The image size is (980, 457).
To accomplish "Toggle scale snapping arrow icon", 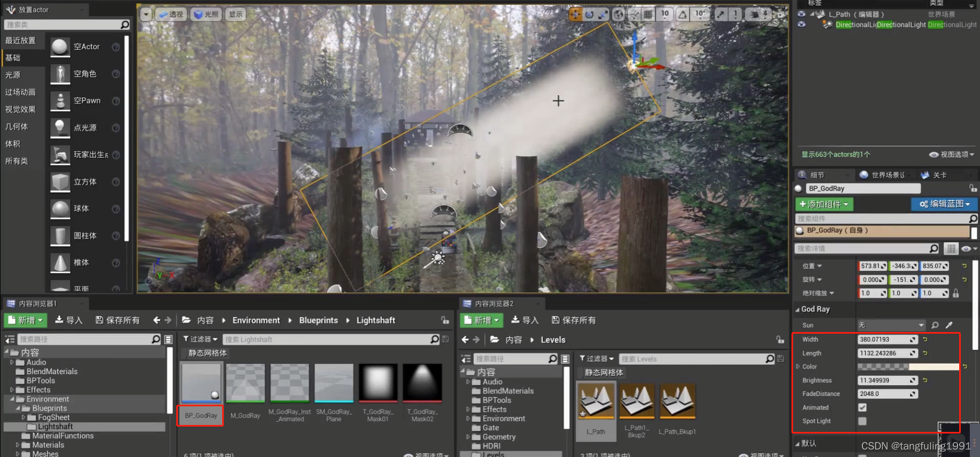I will (x=721, y=14).
